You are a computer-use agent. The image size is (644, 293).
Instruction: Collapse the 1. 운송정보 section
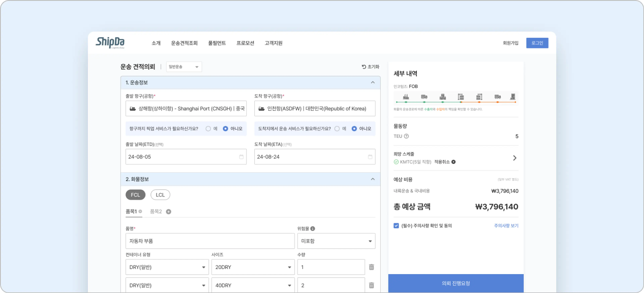[x=373, y=83]
